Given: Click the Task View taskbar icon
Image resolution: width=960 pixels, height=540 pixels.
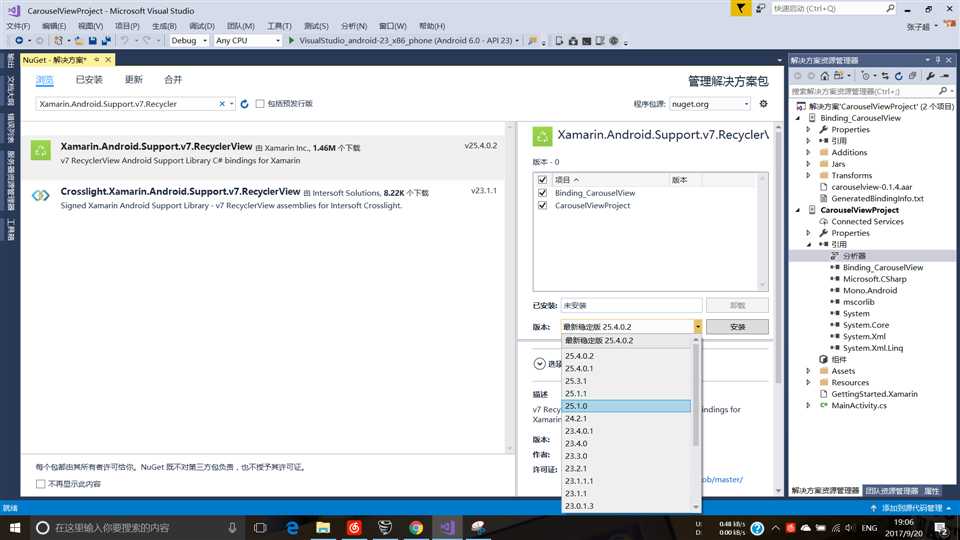Looking at the screenshot, I should tap(260, 527).
